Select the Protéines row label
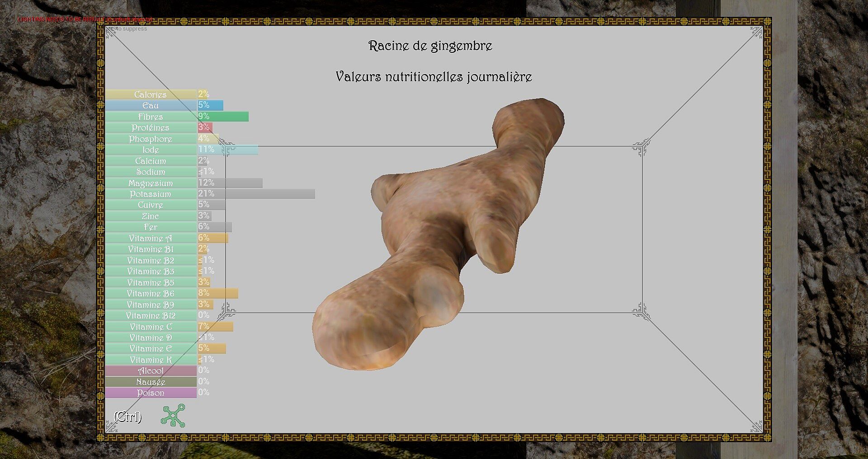 coord(151,127)
